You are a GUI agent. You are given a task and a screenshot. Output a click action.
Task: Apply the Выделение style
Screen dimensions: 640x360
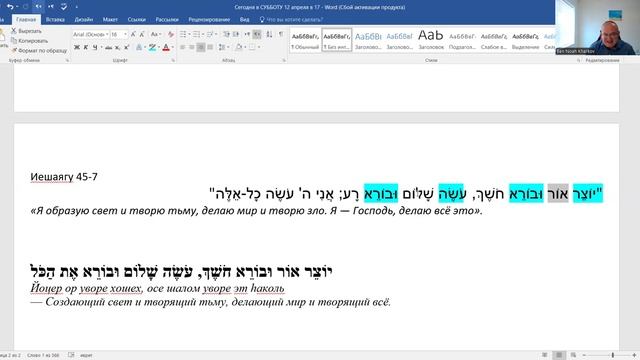(525, 40)
